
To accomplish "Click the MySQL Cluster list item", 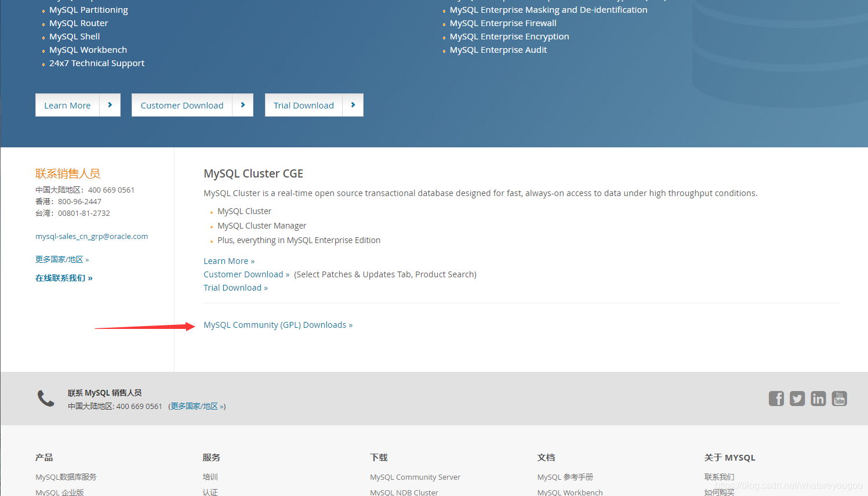I will click(244, 211).
